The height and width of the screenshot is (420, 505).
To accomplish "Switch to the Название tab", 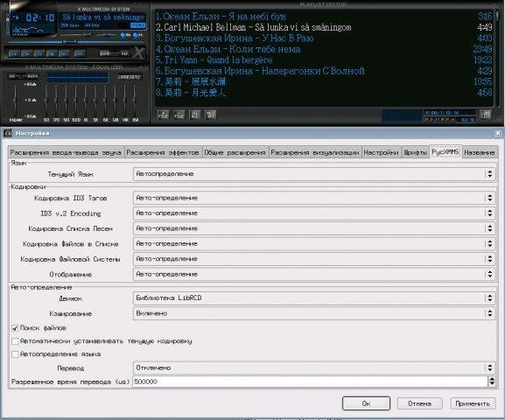I will 480,152.
